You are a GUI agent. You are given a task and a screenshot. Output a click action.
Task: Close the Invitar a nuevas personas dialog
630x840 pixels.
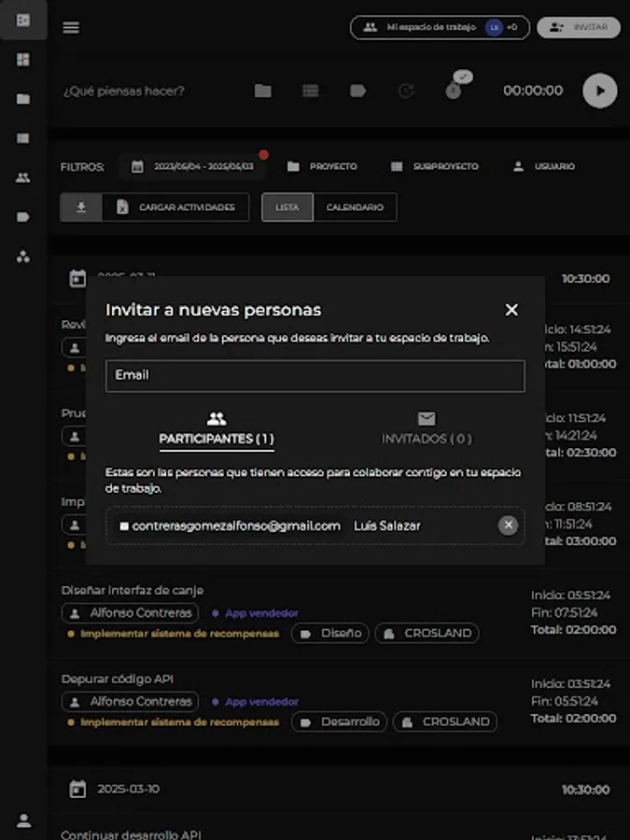pos(511,310)
